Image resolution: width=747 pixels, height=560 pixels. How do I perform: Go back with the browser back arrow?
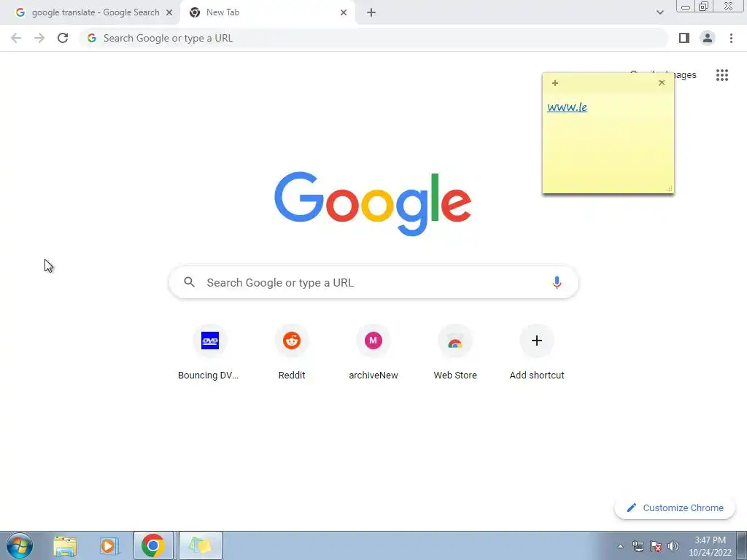(x=16, y=38)
